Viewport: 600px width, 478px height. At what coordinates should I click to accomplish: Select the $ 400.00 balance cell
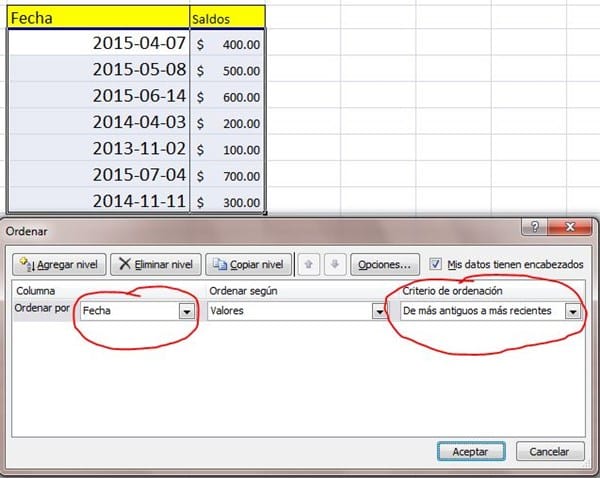click(x=227, y=42)
